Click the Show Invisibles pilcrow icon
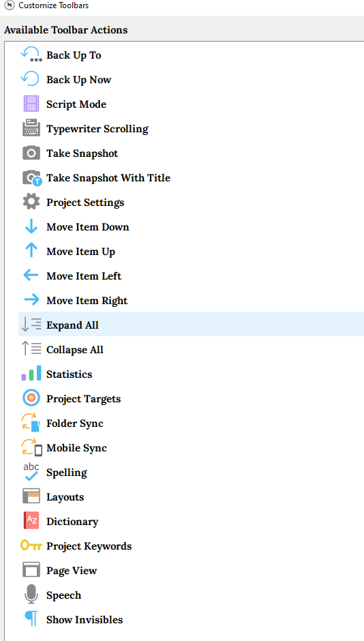Image resolution: width=364 pixels, height=641 pixels. 31,619
